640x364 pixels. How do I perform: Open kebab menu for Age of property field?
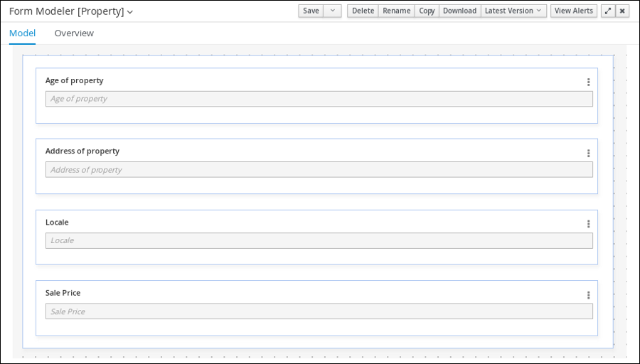[x=588, y=82]
